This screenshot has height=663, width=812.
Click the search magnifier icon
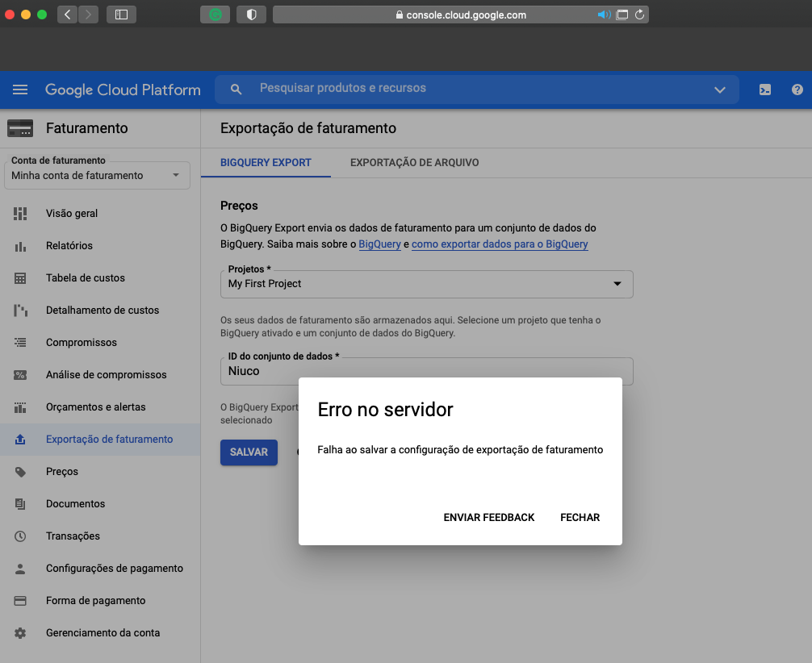(x=236, y=89)
